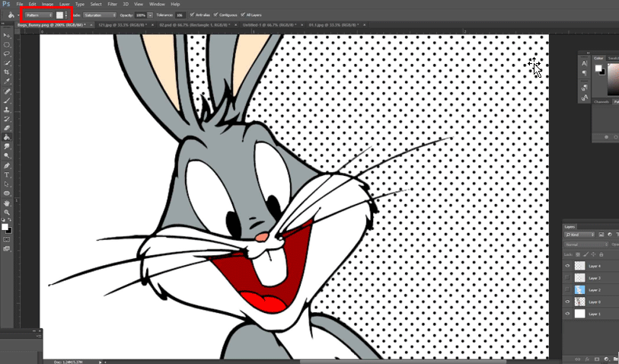Open the Saturation blend mode dropdown
The image size is (619, 364).
(99, 14)
